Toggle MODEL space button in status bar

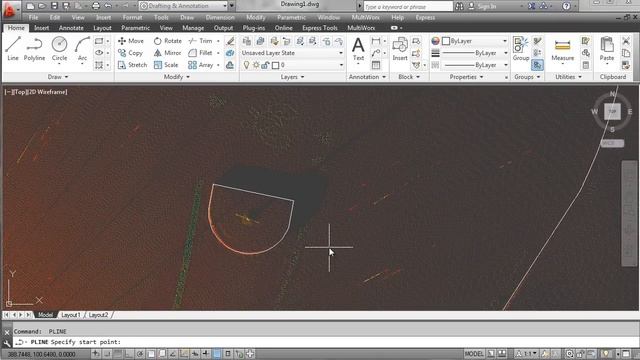click(473, 353)
